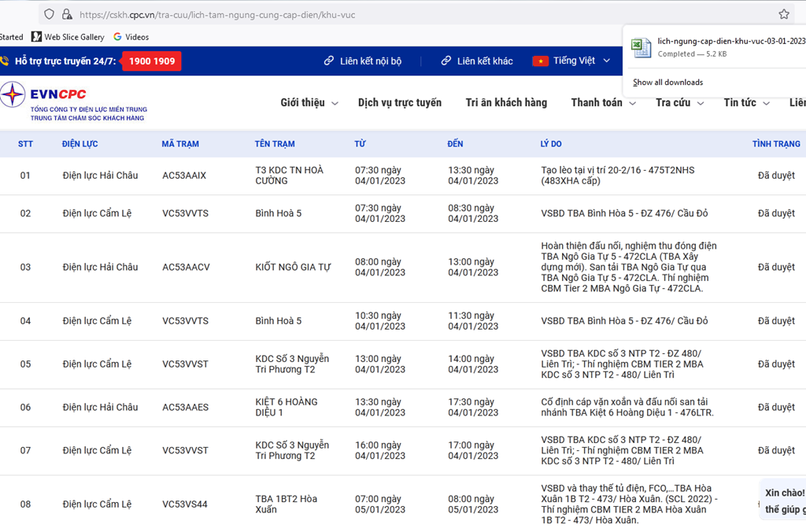Click row 06 Đã duyệt status
The width and height of the screenshot is (806, 532).
[776, 407]
